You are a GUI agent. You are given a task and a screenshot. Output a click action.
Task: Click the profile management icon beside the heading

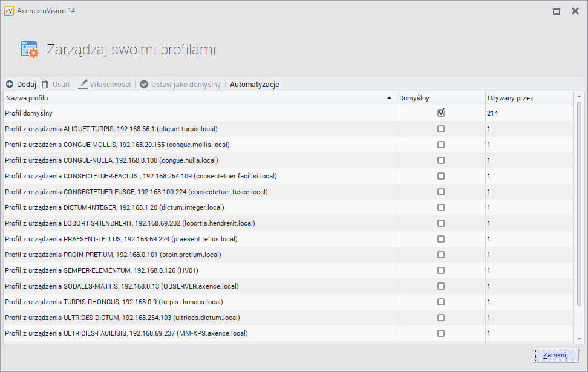28,50
